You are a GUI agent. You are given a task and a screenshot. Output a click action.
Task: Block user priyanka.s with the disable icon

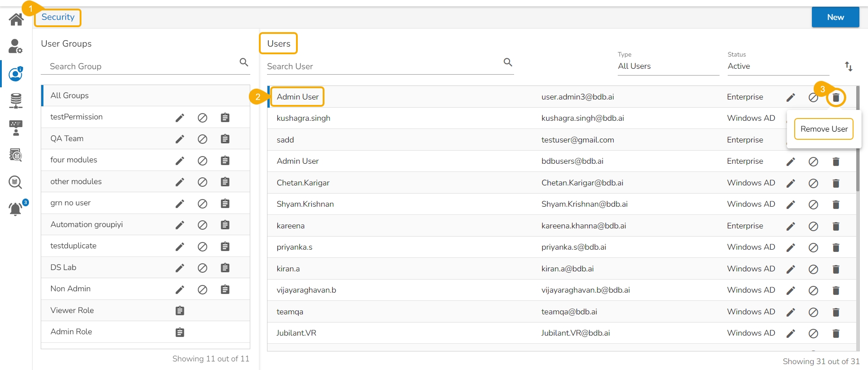(x=813, y=247)
